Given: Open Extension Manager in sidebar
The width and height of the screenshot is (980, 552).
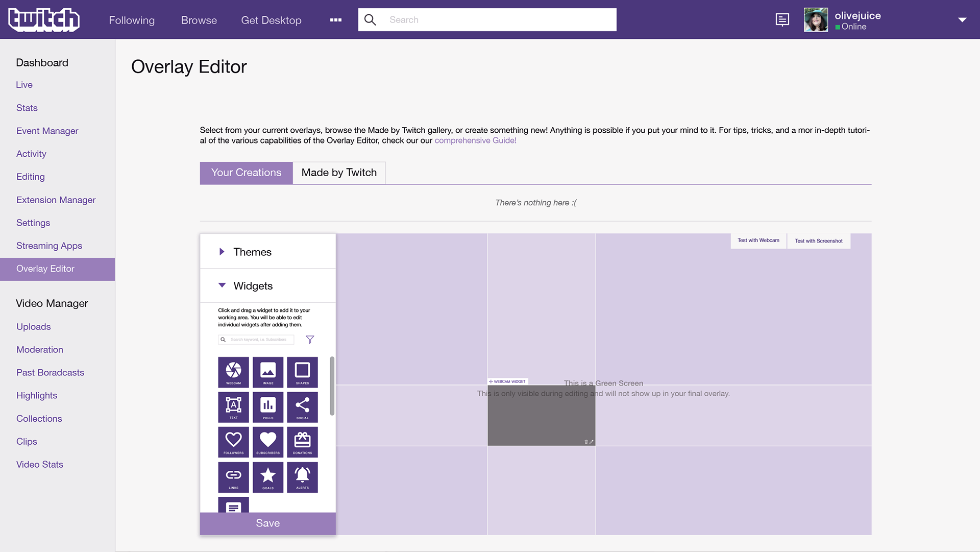Looking at the screenshot, I should 56,200.
